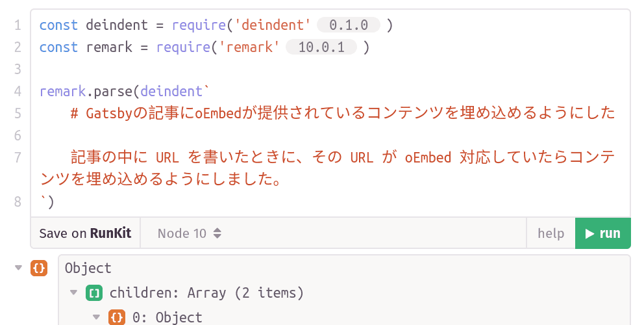644x325 pixels.
Task: Click the children: Array (2 items) label
Action: pyautogui.click(x=206, y=293)
